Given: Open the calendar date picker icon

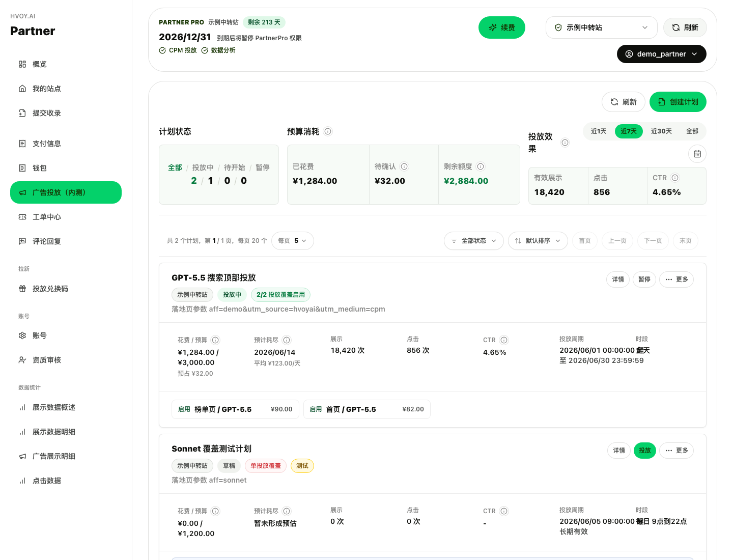Looking at the screenshot, I should pyautogui.click(x=697, y=154).
